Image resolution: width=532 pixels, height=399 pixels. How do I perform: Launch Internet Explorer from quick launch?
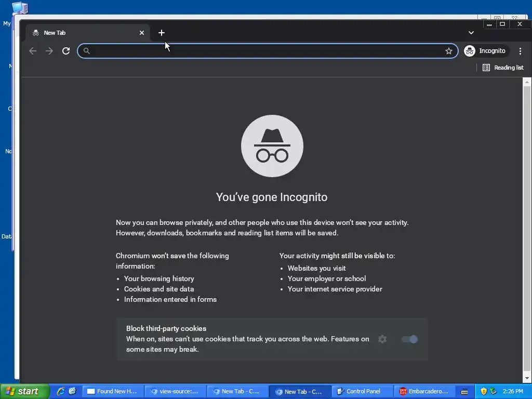point(61,391)
